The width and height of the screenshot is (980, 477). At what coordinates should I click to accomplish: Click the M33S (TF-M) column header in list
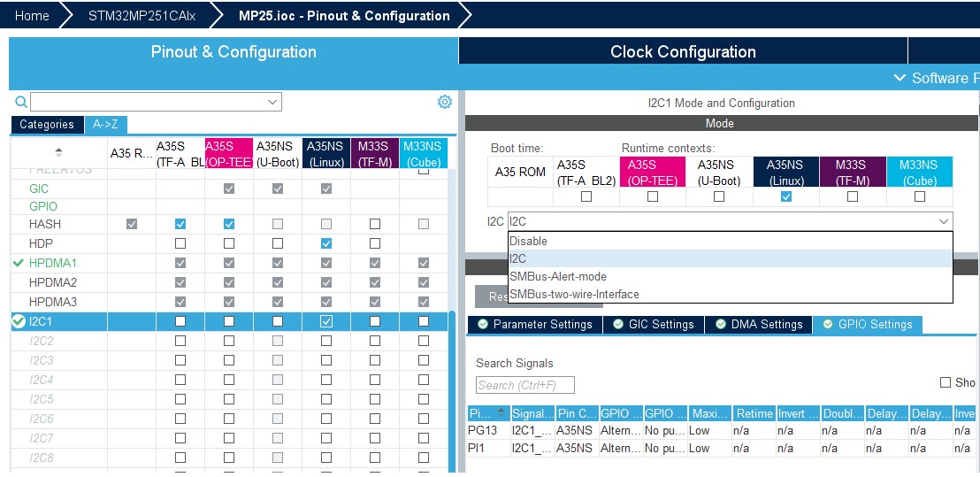click(x=374, y=154)
